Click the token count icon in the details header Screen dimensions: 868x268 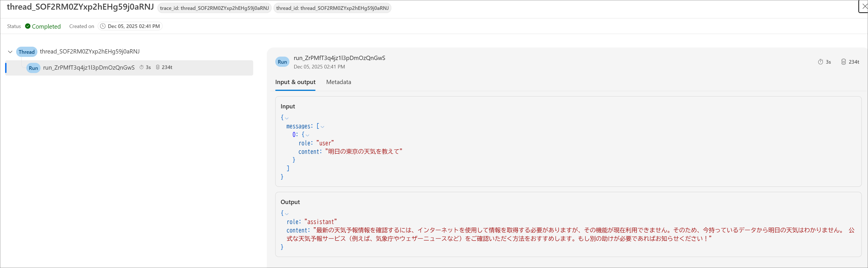pos(843,62)
